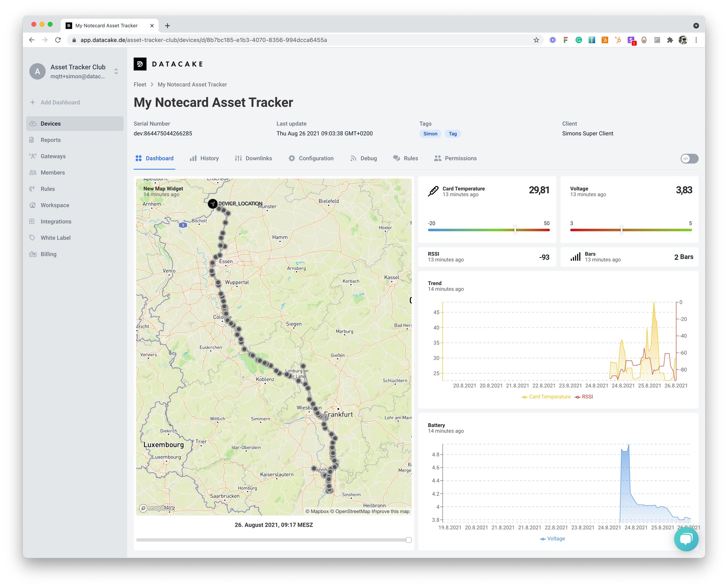Click the Billing icon in sidebar
Viewport: 728px width, 588px height.
(33, 254)
